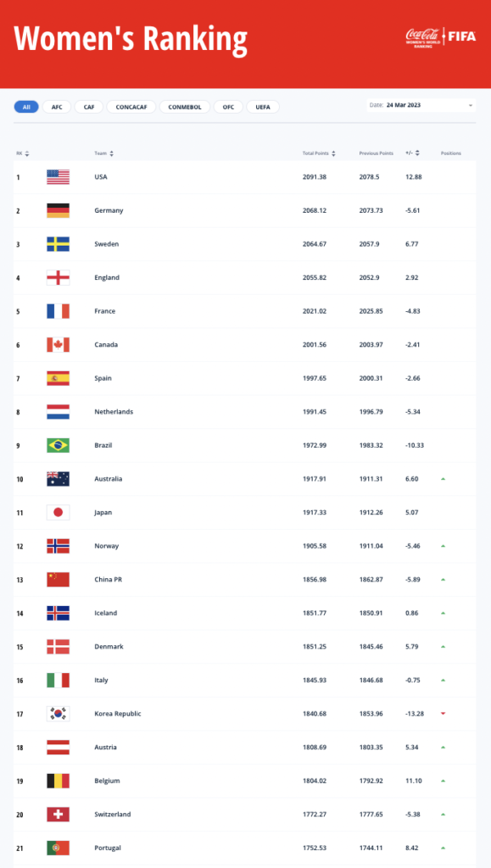Click Korea Republic red down position arrow
The image size is (491, 868).
pos(443,714)
